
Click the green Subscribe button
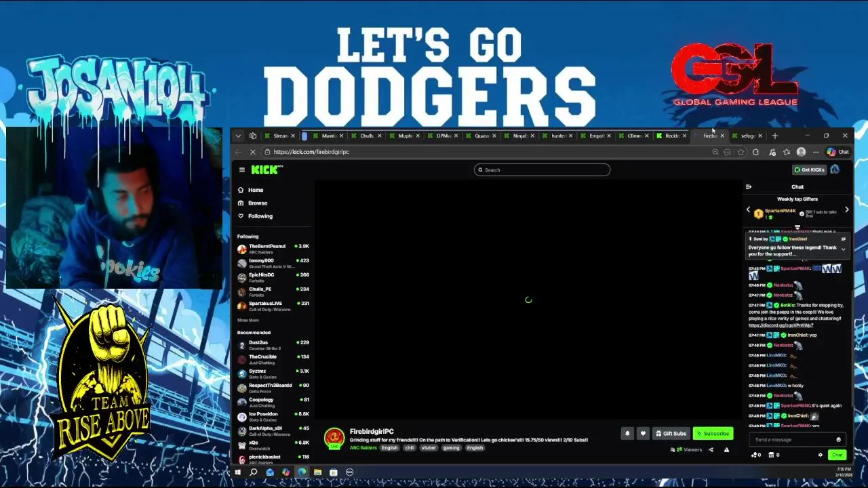point(713,434)
